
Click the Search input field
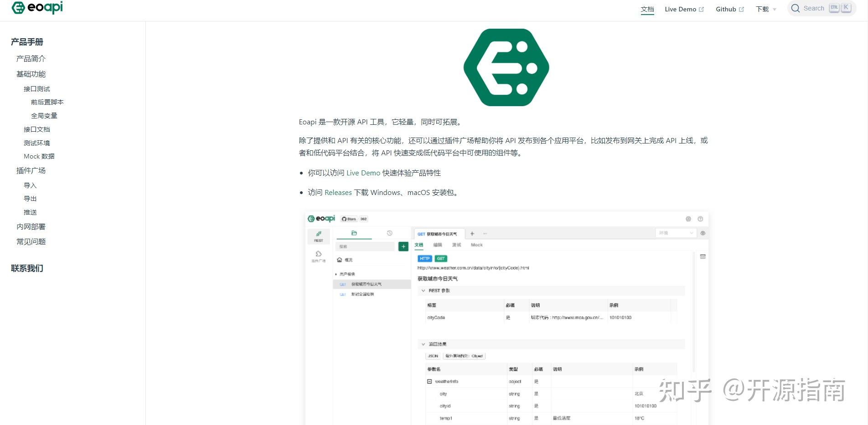(x=816, y=8)
